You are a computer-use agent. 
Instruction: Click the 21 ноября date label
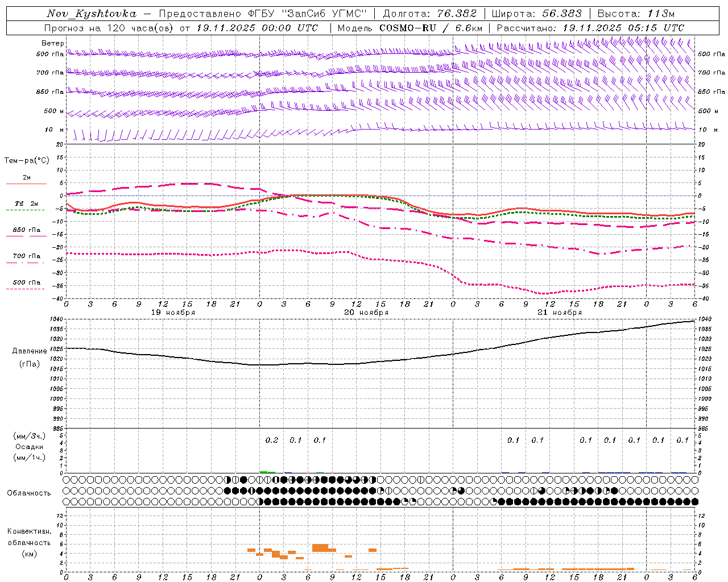point(560,313)
